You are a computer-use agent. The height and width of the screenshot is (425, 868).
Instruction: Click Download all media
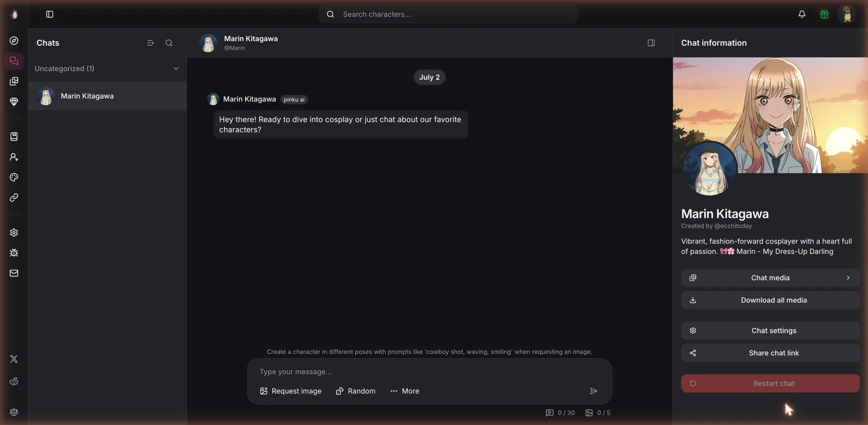(x=770, y=300)
